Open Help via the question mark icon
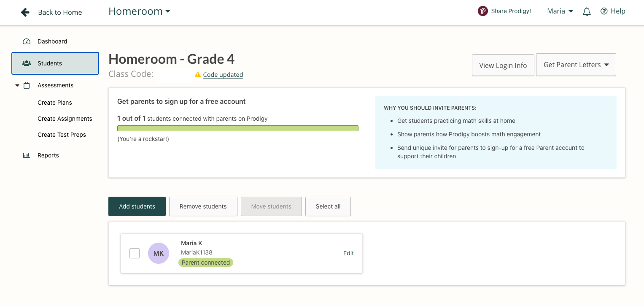644x306 pixels. [x=604, y=11]
